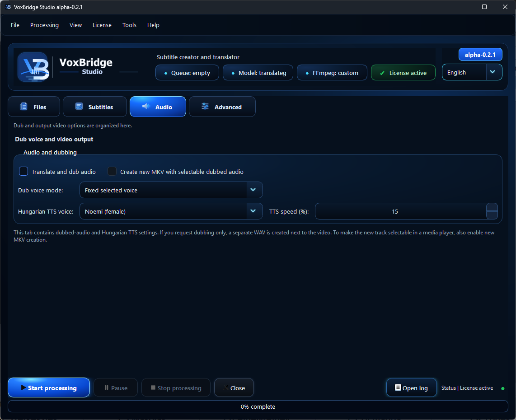
Task: Click the Audio tab speaker icon
Action: pyautogui.click(x=146, y=106)
